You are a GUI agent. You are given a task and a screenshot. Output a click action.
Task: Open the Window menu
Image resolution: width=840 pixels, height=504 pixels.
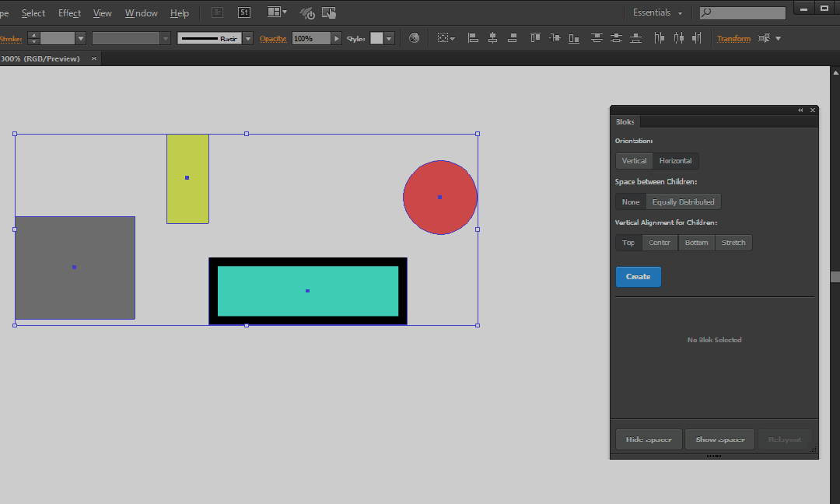pyautogui.click(x=141, y=13)
